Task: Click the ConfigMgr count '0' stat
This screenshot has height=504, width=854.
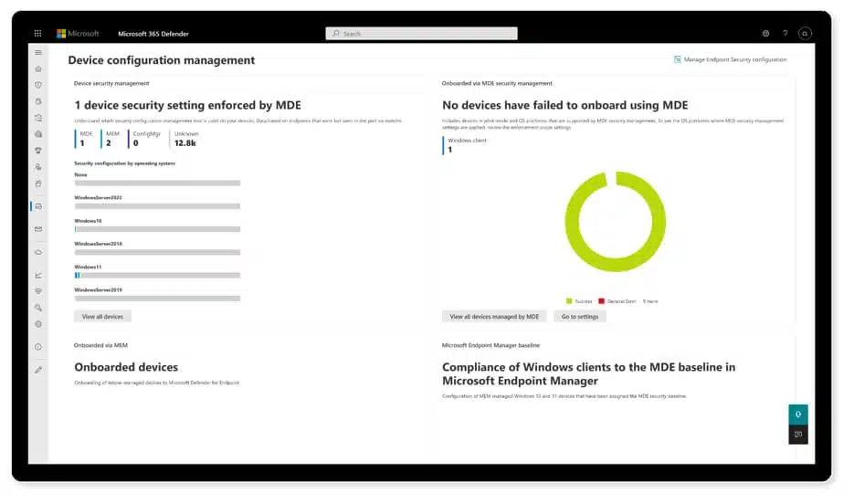Action: pos(146,139)
